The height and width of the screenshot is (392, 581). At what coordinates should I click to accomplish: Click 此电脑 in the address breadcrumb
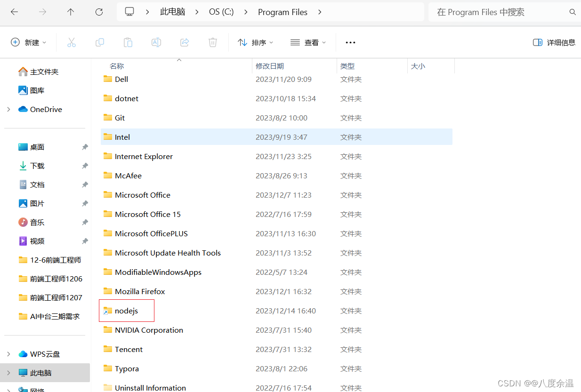(173, 12)
